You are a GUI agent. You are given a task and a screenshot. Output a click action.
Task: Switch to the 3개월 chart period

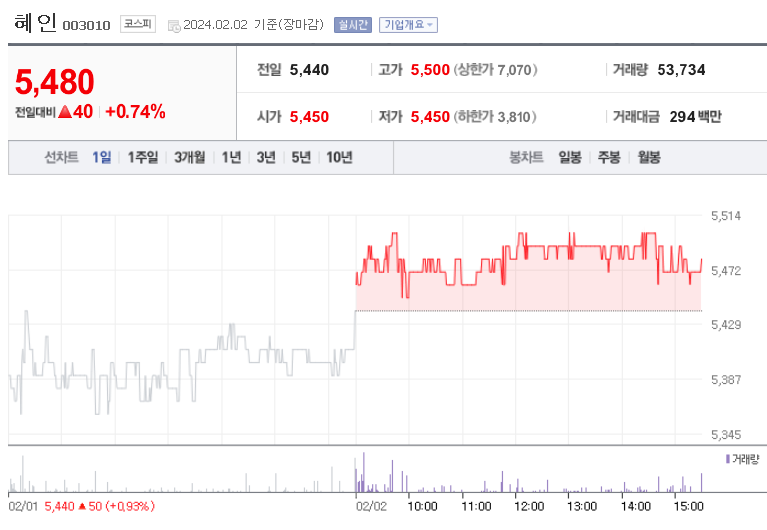pyautogui.click(x=190, y=157)
